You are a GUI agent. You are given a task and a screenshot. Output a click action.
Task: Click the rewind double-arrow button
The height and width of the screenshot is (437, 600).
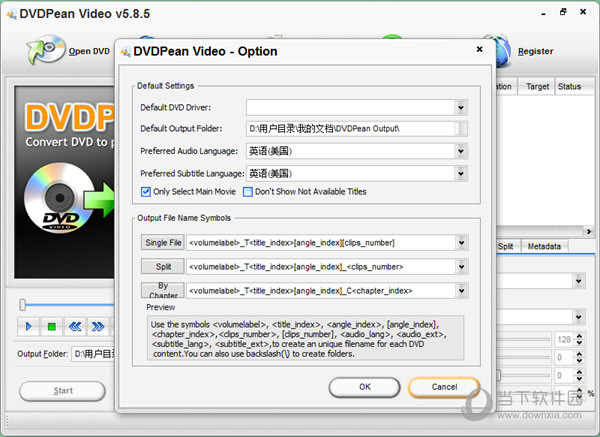tap(75, 326)
